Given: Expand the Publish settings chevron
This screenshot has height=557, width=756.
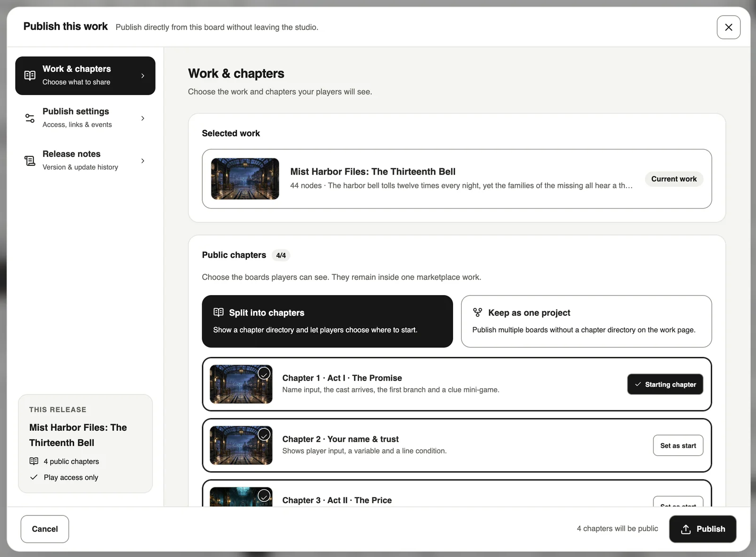Looking at the screenshot, I should coord(143,118).
